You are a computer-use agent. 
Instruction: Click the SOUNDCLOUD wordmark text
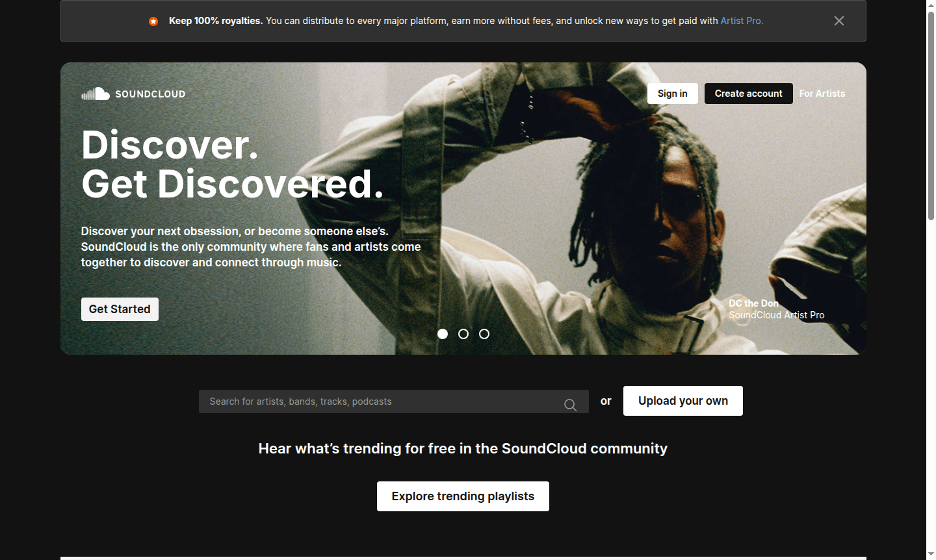point(150,94)
